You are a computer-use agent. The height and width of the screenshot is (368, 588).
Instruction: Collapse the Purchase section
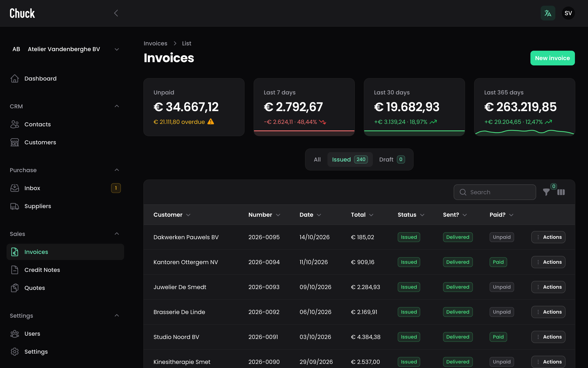click(x=117, y=170)
